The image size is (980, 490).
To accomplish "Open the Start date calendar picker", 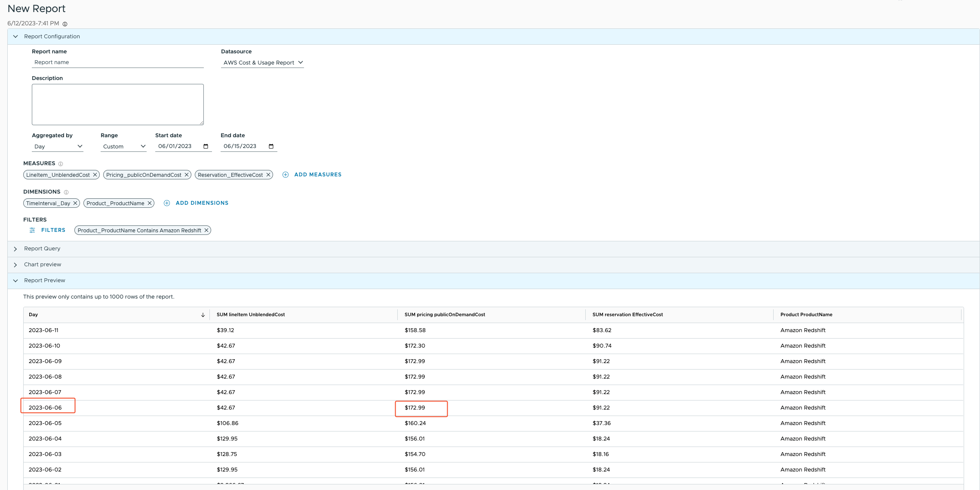I will point(206,146).
